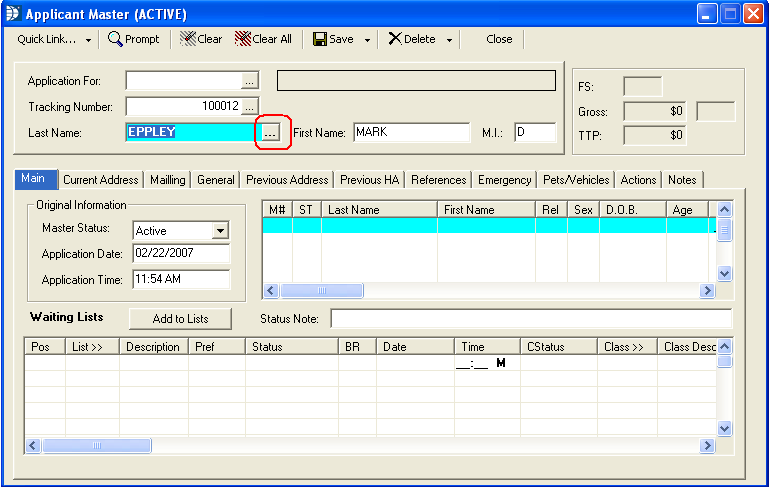770x487 pixels.
Task: Click into the Status Note field
Action: tap(530, 319)
